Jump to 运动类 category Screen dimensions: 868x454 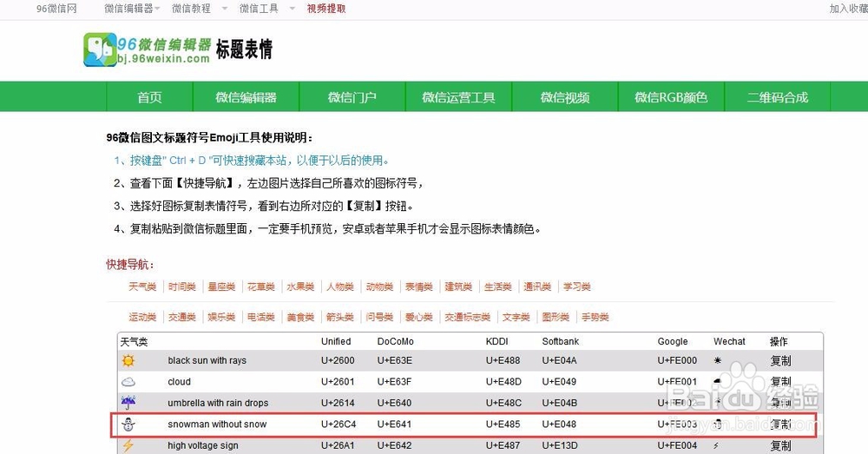[142, 317]
